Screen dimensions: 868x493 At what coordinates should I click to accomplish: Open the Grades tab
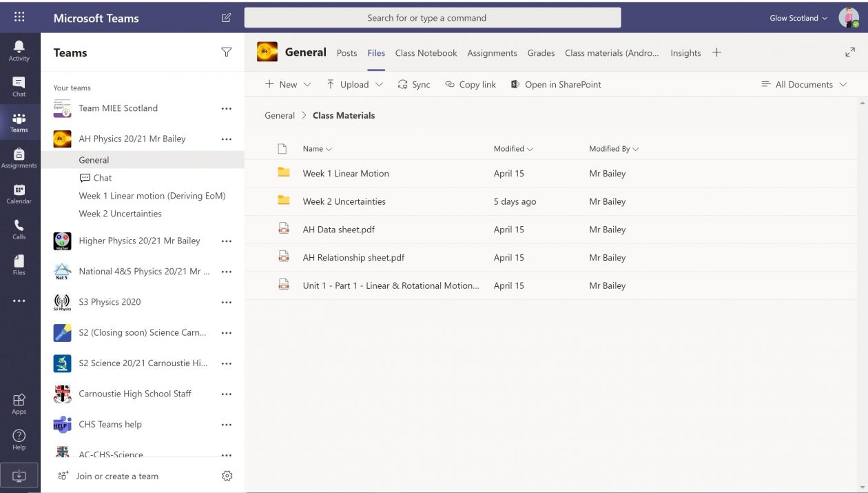click(541, 53)
